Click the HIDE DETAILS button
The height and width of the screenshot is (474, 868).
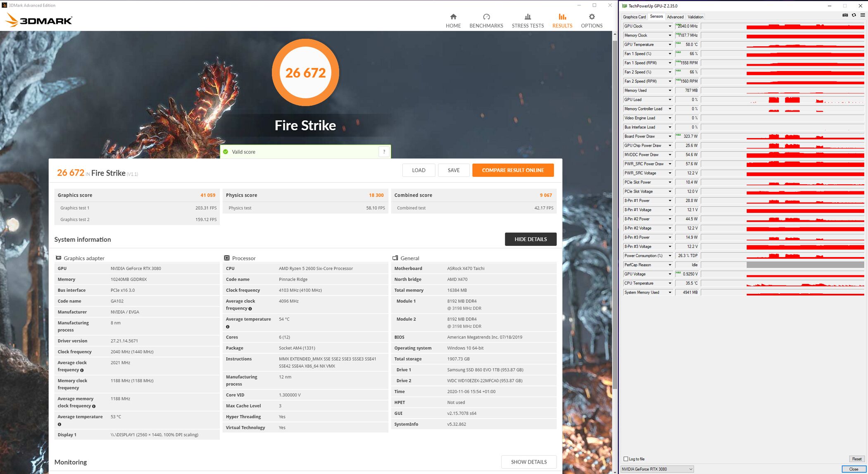[530, 239]
